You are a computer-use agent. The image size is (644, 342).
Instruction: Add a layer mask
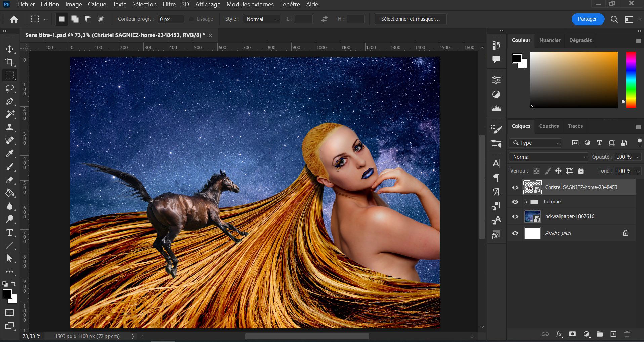pyautogui.click(x=572, y=334)
